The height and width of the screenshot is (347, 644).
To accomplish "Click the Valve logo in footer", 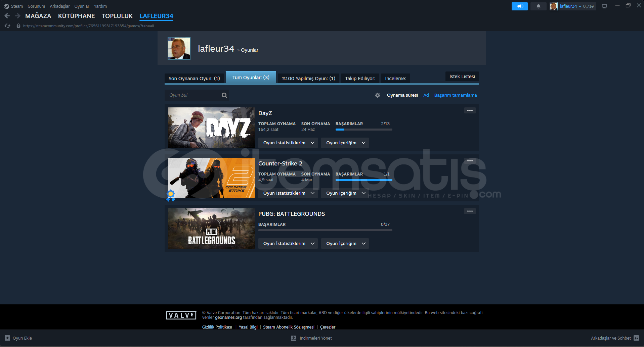I will click(181, 315).
